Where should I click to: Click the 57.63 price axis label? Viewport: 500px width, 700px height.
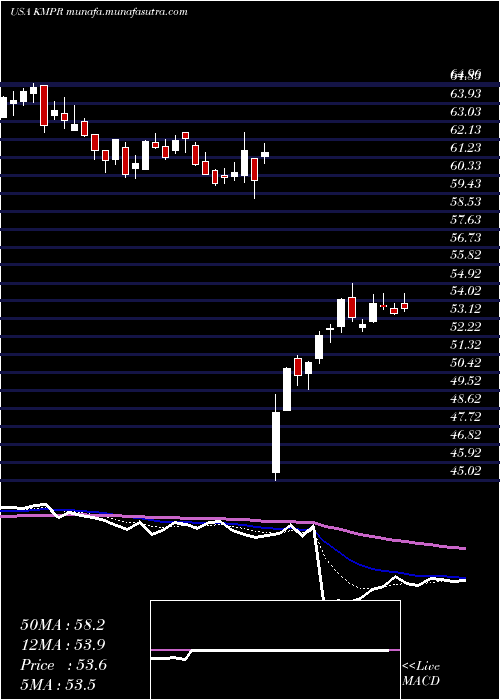(x=465, y=219)
